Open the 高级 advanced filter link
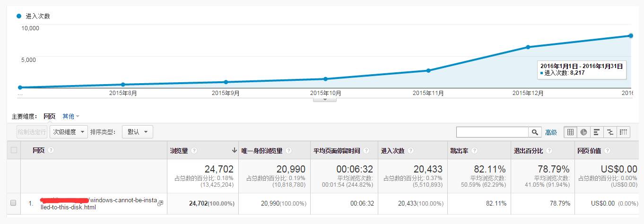This screenshot has width=644, height=224. (x=551, y=133)
